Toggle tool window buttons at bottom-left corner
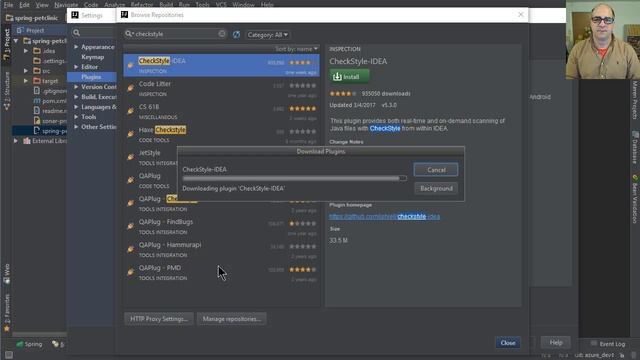This screenshot has height=360, width=640. pos(9,355)
